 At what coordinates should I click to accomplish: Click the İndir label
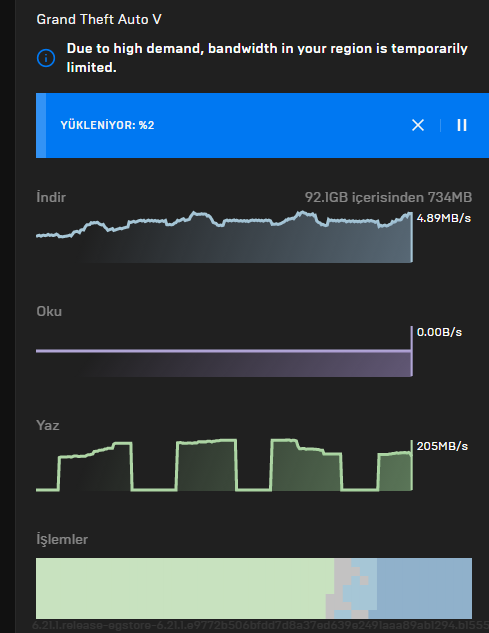coord(51,197)
